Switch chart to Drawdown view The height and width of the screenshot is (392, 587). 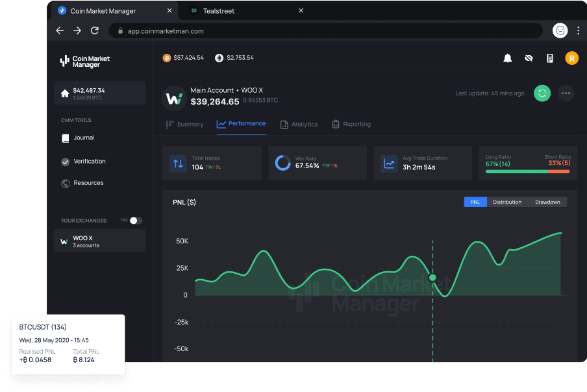[x=547, y=202]
